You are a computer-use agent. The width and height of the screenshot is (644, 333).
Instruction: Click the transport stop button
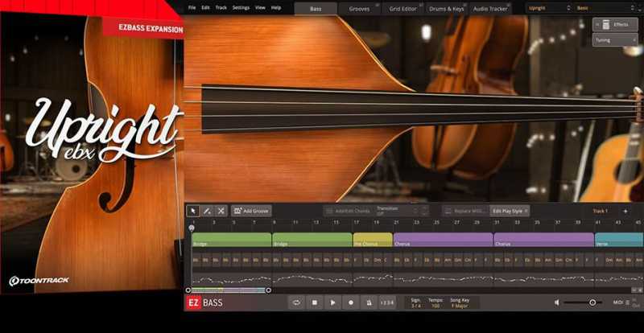(x=314, y=302)
